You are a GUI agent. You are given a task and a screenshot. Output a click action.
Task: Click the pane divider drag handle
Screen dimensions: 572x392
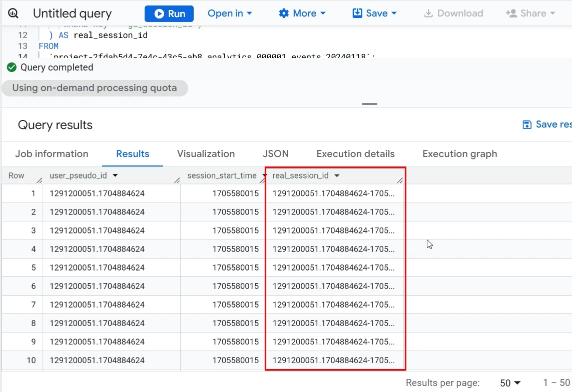[369, 104]
